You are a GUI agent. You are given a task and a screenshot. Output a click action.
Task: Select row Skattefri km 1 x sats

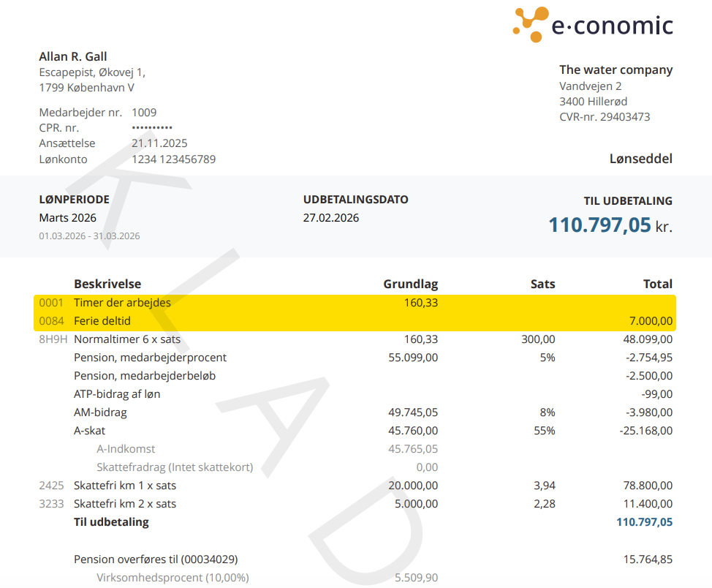[x=355, y=486]
